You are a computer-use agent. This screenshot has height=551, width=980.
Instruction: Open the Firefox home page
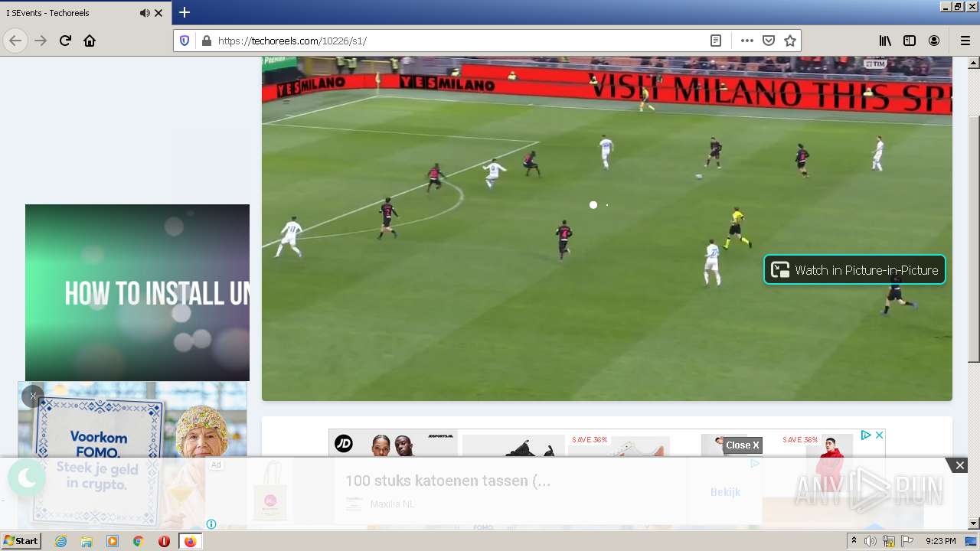pos(90,41)
